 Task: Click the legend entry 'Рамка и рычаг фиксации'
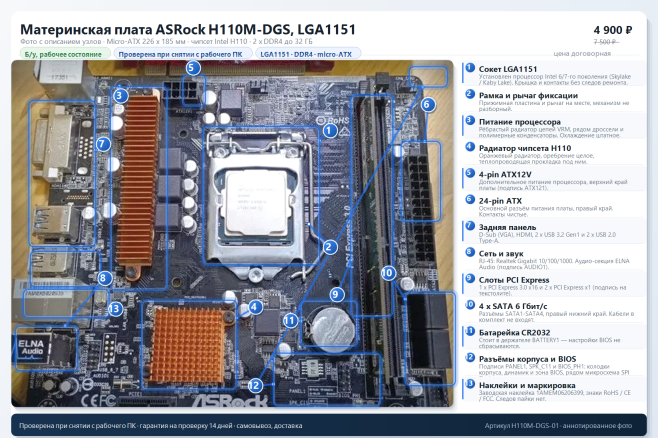coord(554,101)
